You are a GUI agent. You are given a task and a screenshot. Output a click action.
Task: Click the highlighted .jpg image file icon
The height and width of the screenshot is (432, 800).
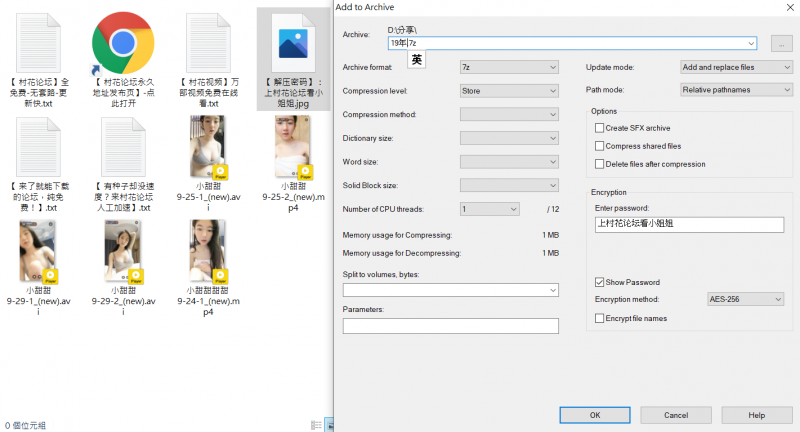point(293,43)
